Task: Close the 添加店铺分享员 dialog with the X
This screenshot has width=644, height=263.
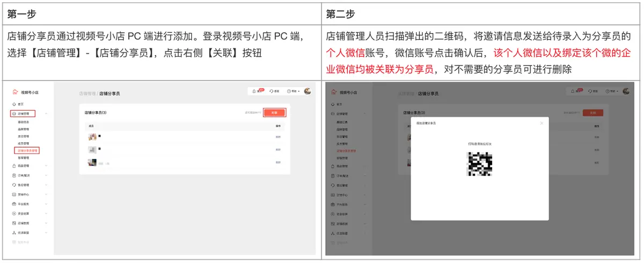Action: [541, 123]
